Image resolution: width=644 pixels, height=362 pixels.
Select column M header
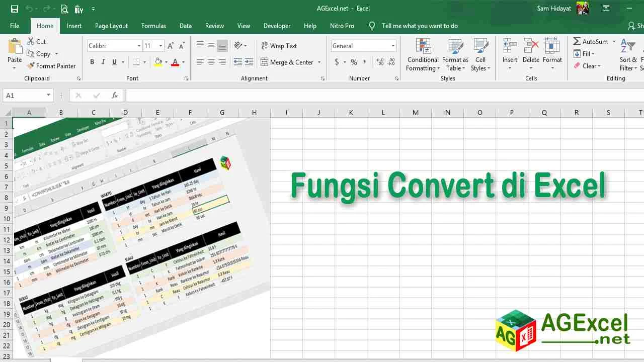(416, 113)
